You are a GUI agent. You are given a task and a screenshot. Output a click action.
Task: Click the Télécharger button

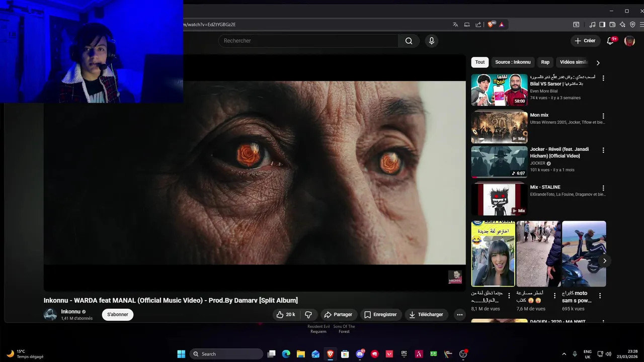point(426,315)
